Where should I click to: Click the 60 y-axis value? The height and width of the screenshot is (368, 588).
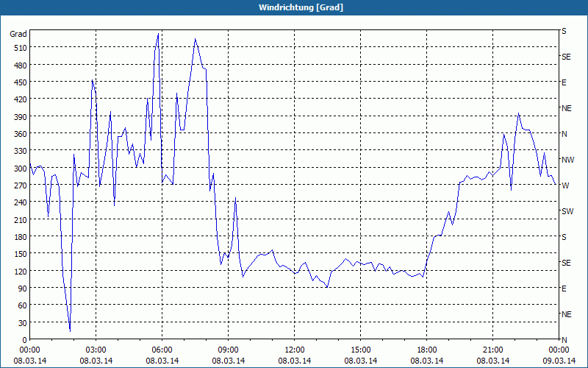pos(23,305)
